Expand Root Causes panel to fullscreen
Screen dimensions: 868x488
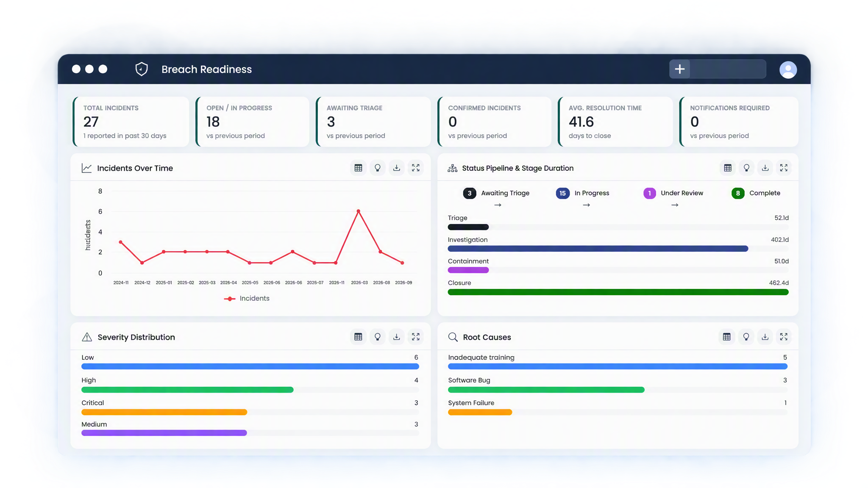coord(784,337)
